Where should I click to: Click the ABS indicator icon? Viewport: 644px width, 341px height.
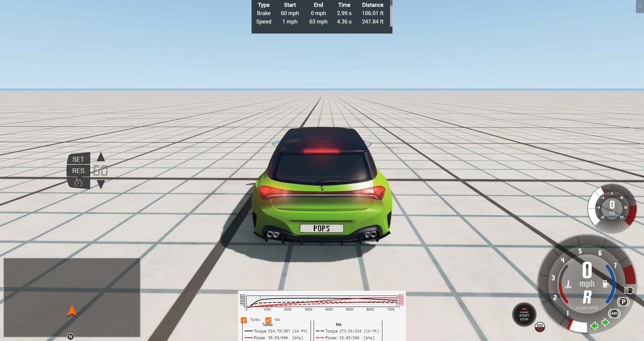(614, 314)
